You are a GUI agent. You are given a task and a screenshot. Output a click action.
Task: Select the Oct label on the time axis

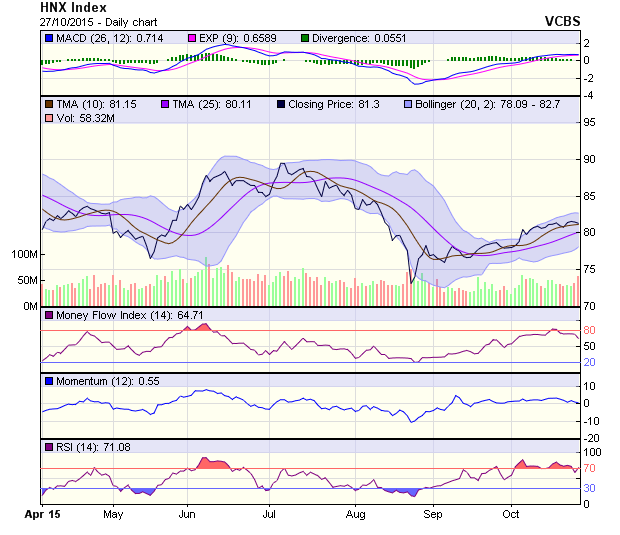(x=511, y=514)
